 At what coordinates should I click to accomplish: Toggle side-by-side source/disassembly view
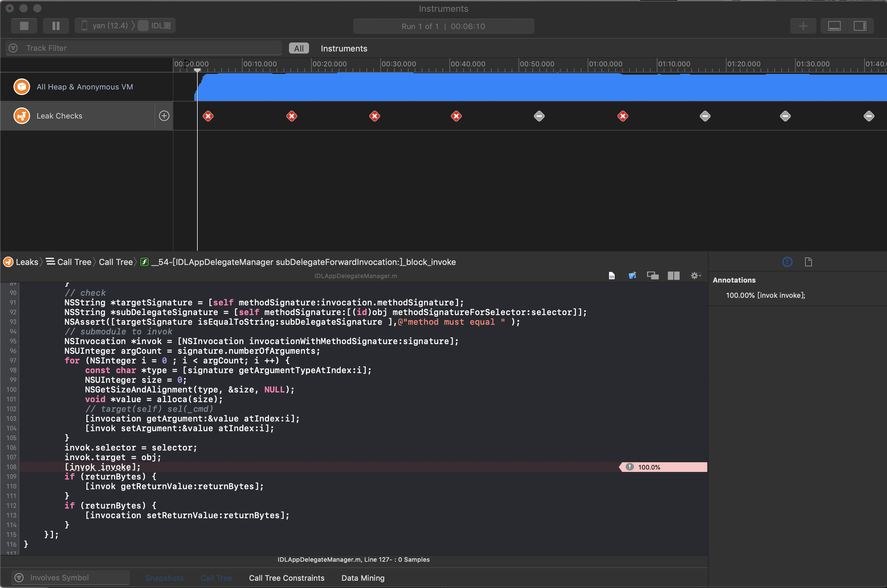pos(673,276)
